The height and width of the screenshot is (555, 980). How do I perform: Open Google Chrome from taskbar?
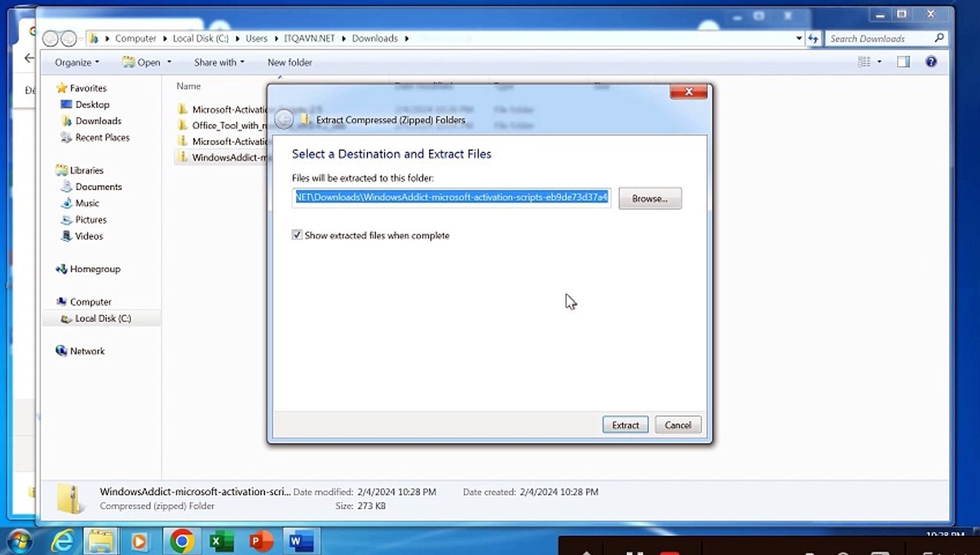click(182, 541)
